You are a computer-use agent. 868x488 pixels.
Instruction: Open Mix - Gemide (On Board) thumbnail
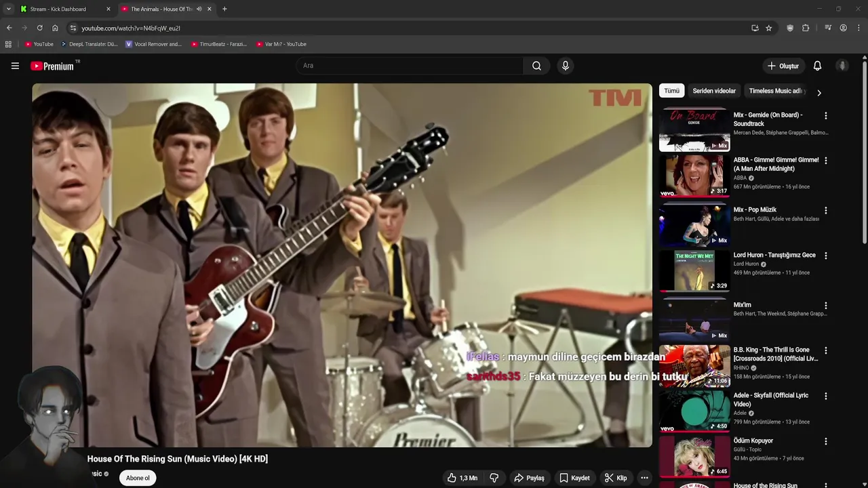[x=694, y=130]
